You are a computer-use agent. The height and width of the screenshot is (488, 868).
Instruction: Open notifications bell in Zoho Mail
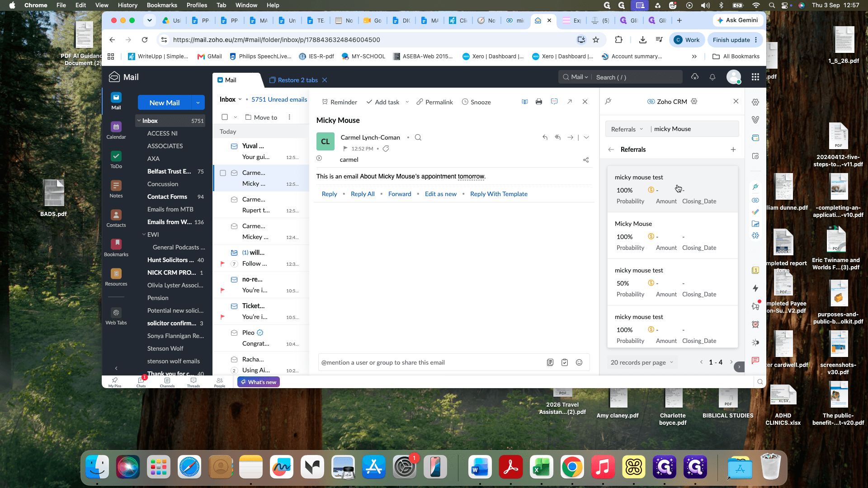(712, 77)
